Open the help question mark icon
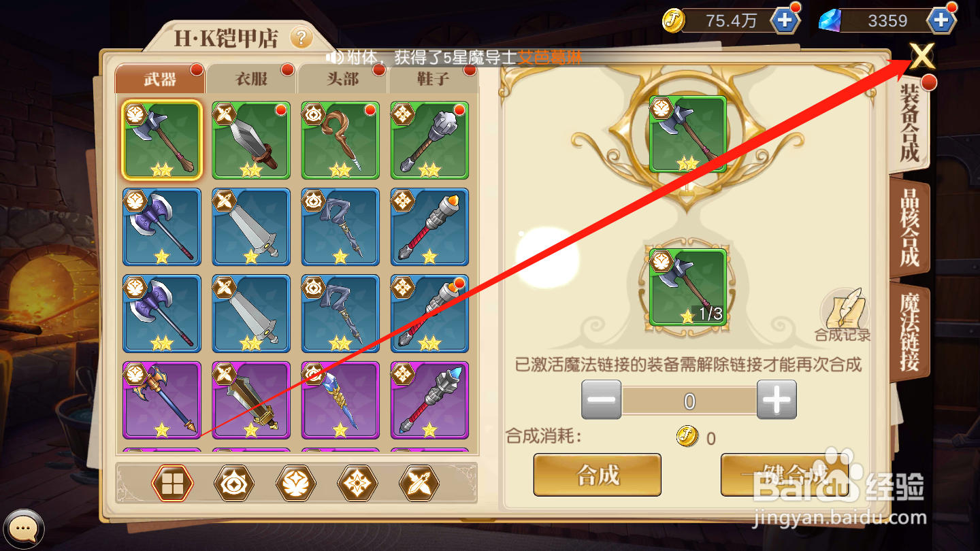The image size is (980, 551). (x=301, y=37)
